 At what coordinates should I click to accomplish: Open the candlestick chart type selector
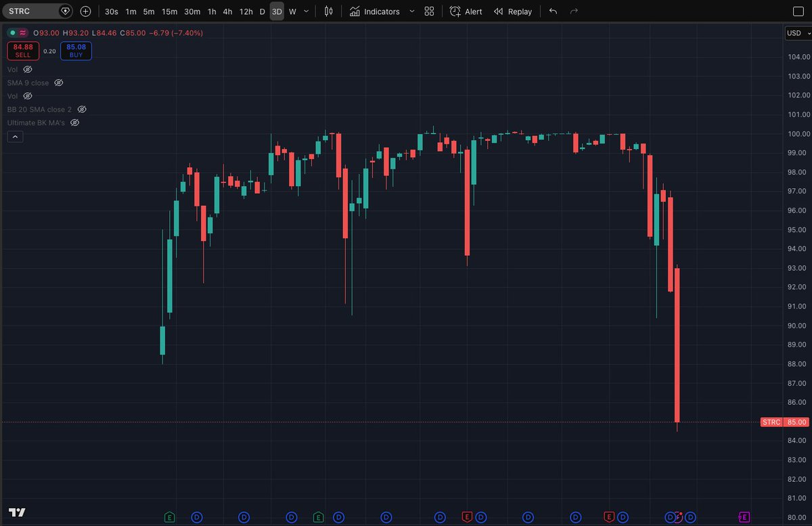(x=329, y=12)
